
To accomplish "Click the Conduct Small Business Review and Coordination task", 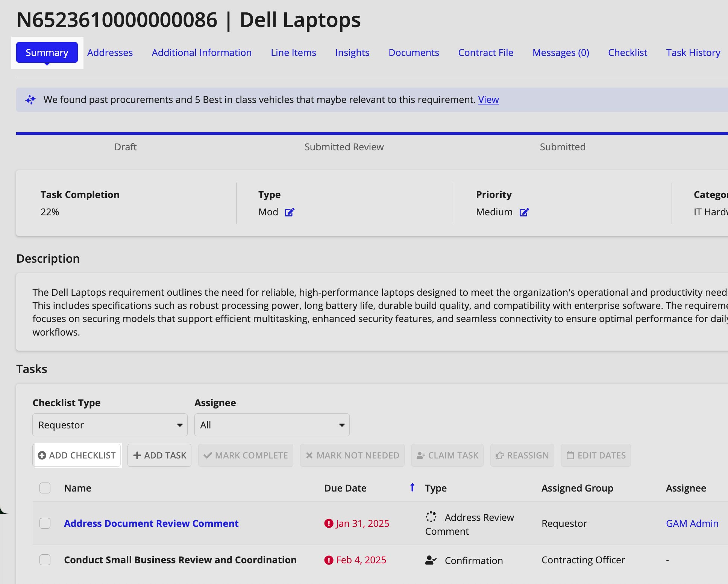I will 180,560.
